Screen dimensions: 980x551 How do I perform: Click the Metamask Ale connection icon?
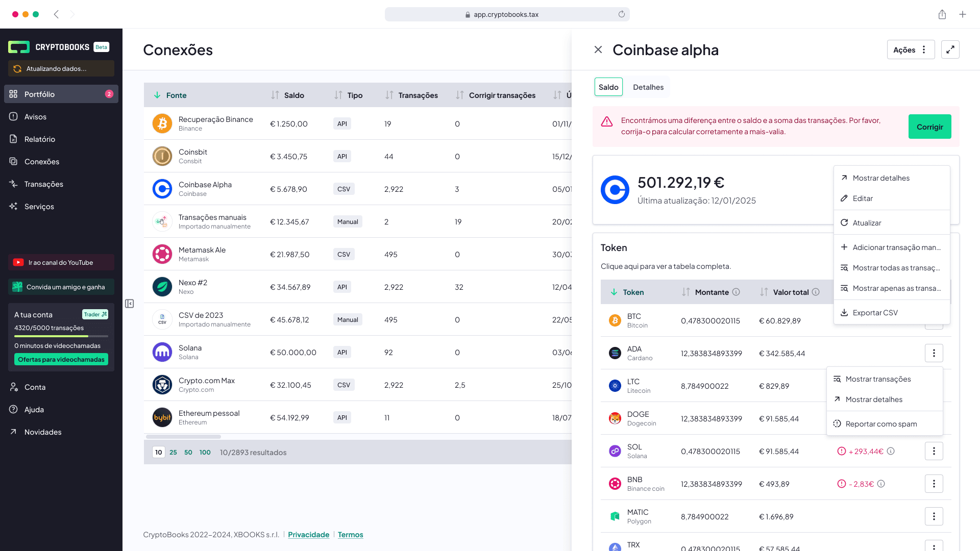(162, 254)
